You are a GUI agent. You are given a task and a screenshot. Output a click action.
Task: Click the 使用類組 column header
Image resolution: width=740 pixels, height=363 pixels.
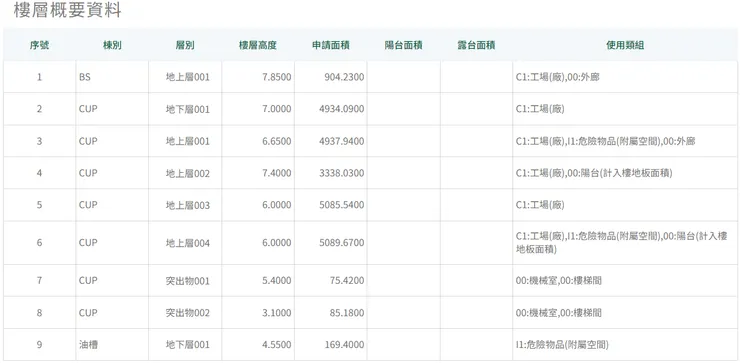[x=625, y=45]
